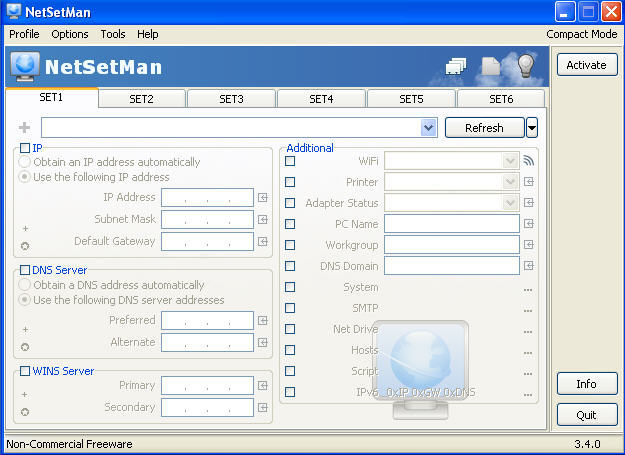The image size is (625, 455).
Task: Tick the PC Name checkbox
Action: [x=290, y=224]
